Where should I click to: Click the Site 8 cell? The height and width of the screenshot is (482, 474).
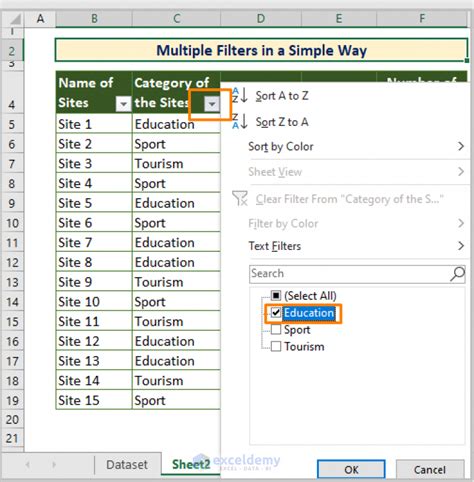[x=94, y=262]
